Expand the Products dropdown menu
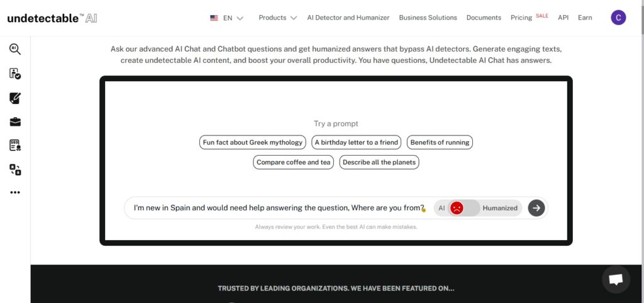Image resolution: width=644 pixels, height=303 pixels. (x=277, y=18)
